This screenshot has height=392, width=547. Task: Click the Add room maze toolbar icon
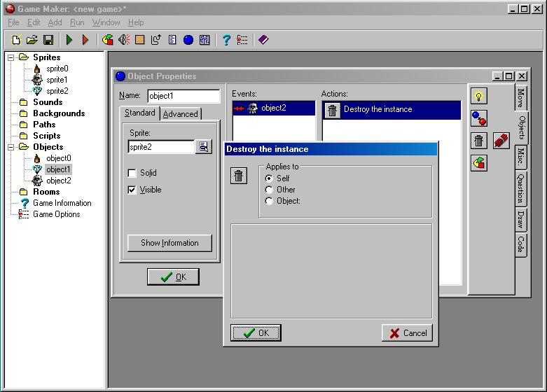click(x=205, y=41)
